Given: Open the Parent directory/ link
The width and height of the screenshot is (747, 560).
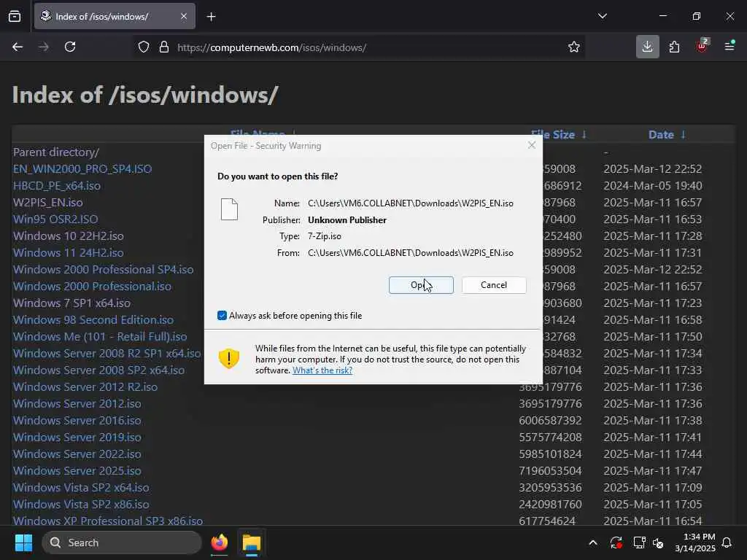Looking at the screenshot, I should pos(56,152).
